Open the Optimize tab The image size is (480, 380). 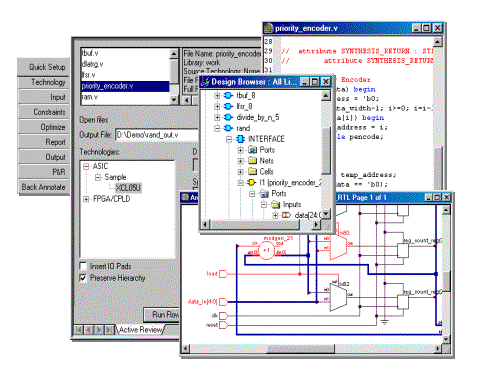pos(44,127)
